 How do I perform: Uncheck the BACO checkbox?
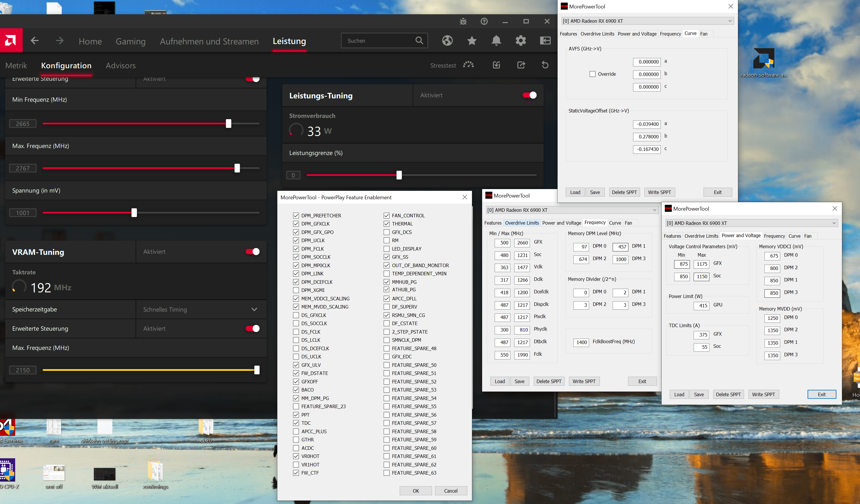coord(296,390)
